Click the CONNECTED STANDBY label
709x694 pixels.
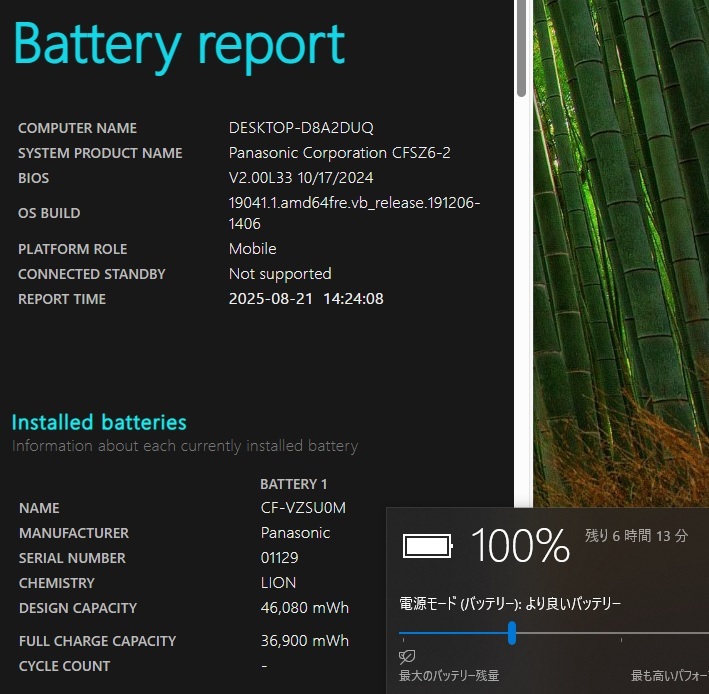[91, 274]
